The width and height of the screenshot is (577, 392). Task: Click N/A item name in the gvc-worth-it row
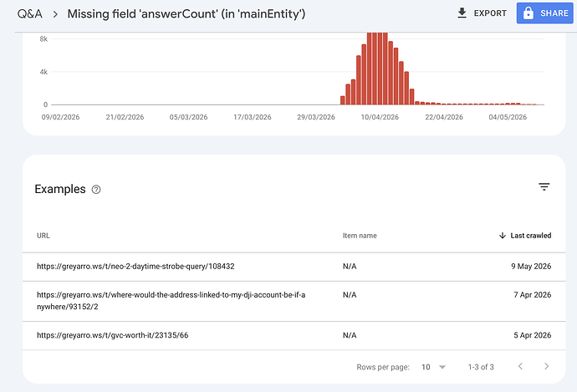(350, 335)
